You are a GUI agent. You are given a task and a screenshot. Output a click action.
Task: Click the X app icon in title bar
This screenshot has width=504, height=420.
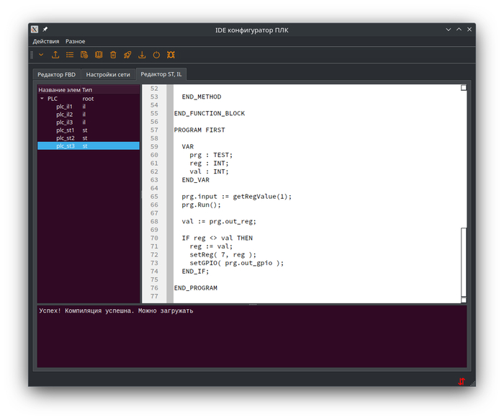point(35,30)
